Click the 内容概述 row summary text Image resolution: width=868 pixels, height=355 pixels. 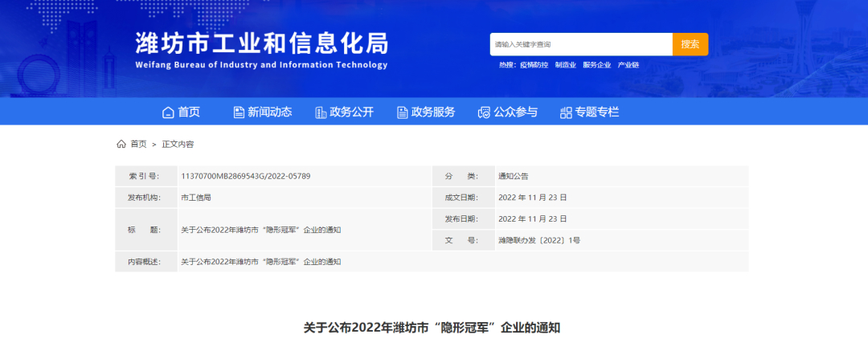coord(261,262)
